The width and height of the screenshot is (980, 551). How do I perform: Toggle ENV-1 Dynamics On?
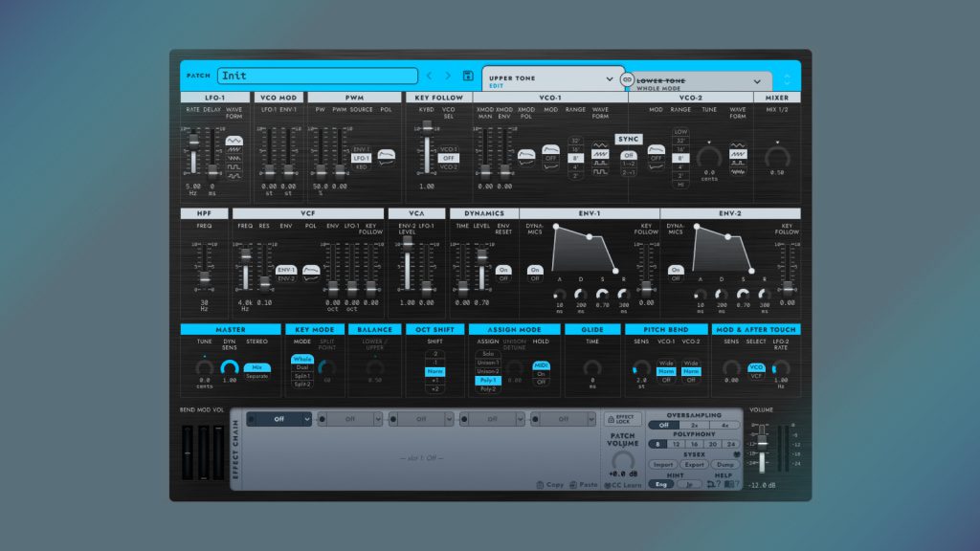coord(535,270)
